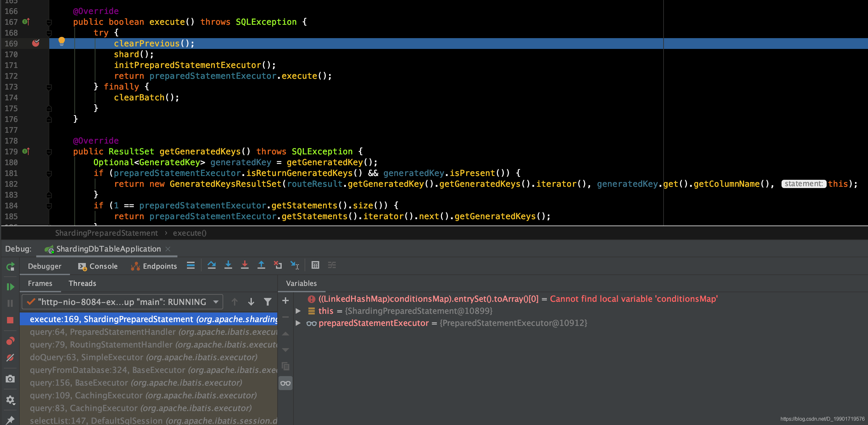Toggle Mute Breakpoints icon
This screenshot has width=868, height=425.
click(10, 358)
